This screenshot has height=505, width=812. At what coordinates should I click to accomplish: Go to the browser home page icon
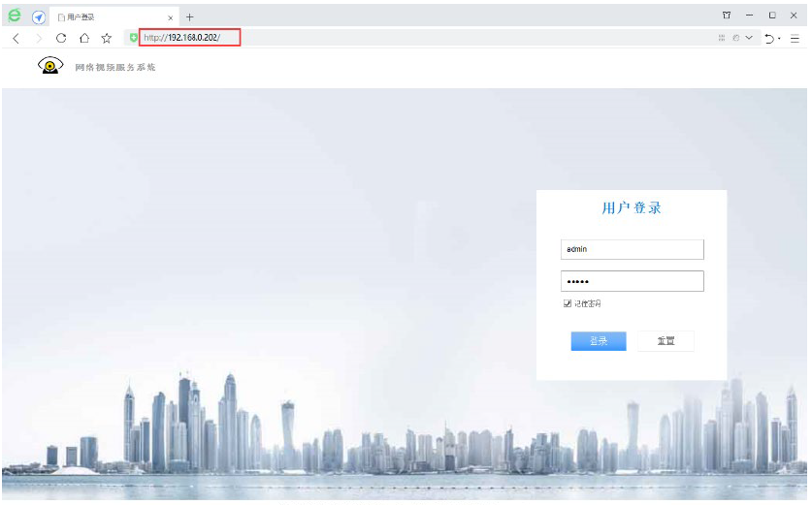pos(83,38)
